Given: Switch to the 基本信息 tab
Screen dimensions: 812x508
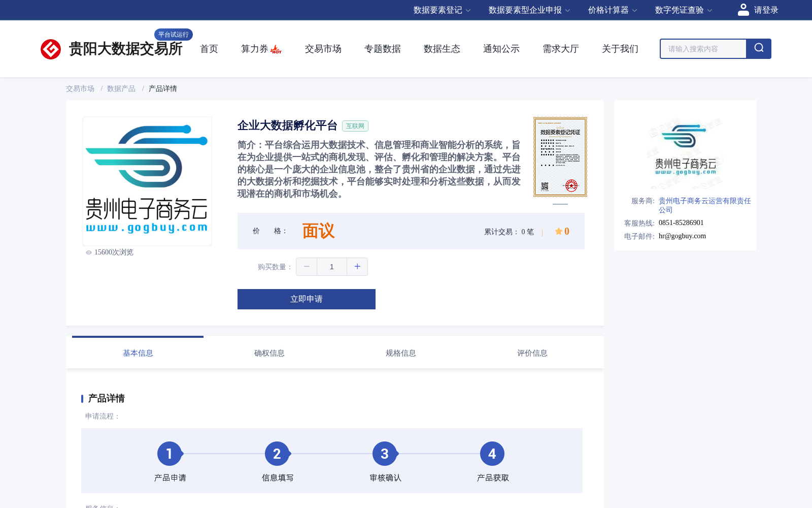Looking at the screenshot, I should (138, 353).
